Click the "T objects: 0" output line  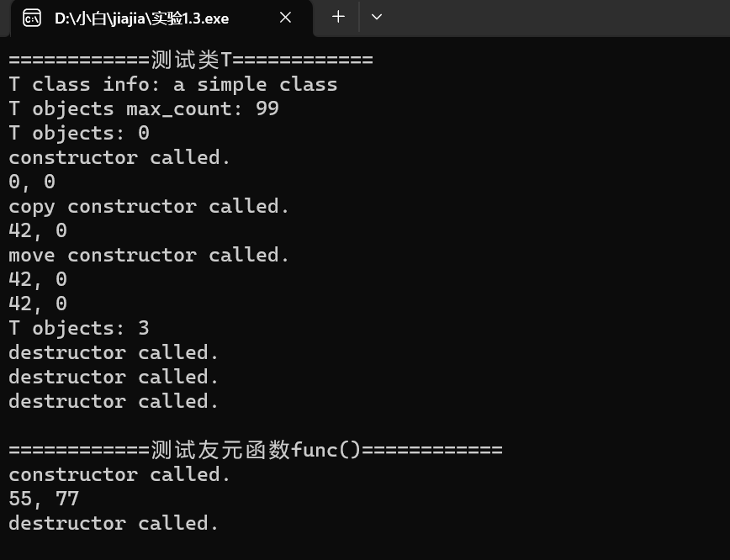(78, 133)
